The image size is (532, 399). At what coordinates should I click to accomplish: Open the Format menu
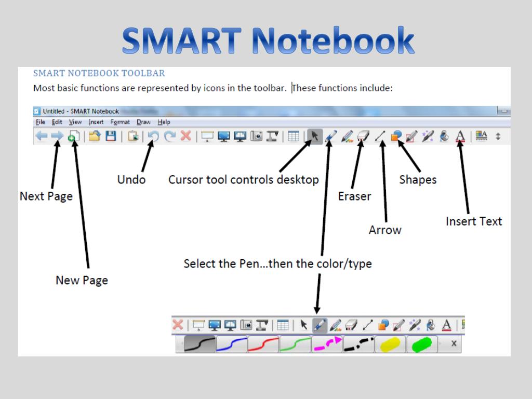tap(120, 122)
